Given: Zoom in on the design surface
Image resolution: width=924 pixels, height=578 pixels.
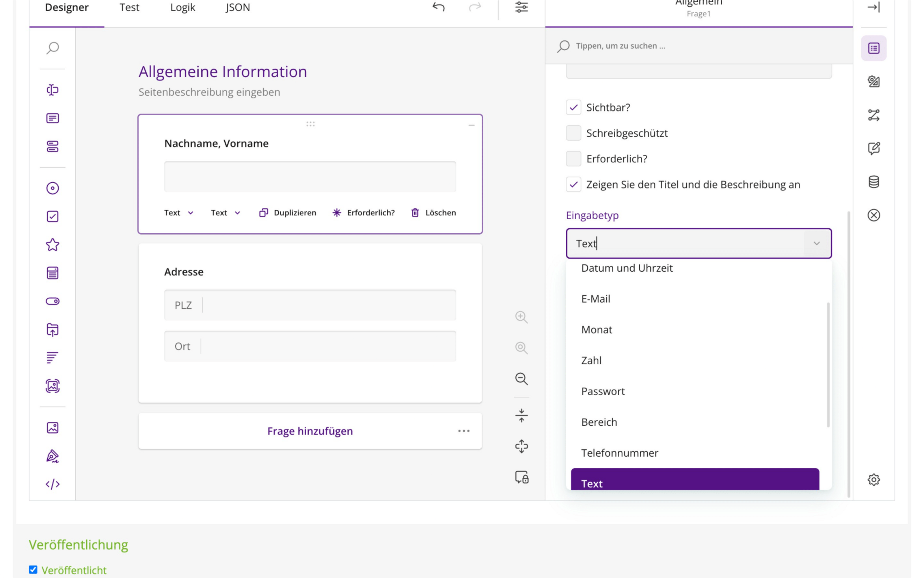Looking at the screenshot, I should [521, 317].
